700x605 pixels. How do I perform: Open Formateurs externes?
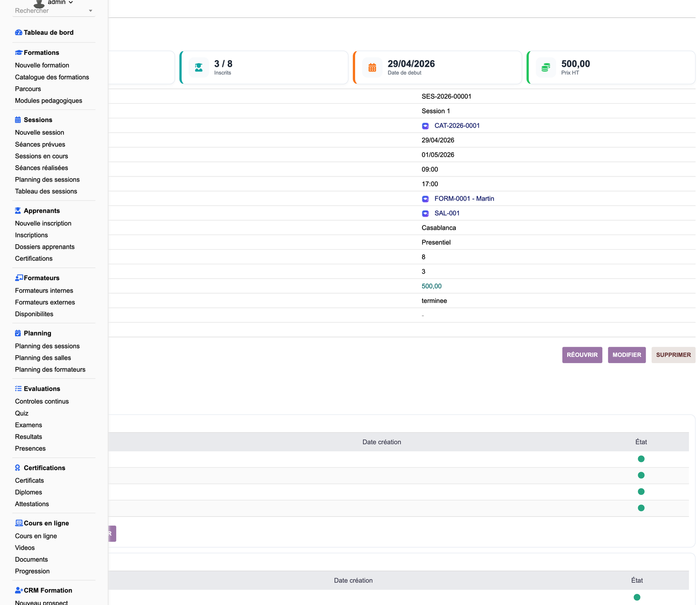pos(45,302)
